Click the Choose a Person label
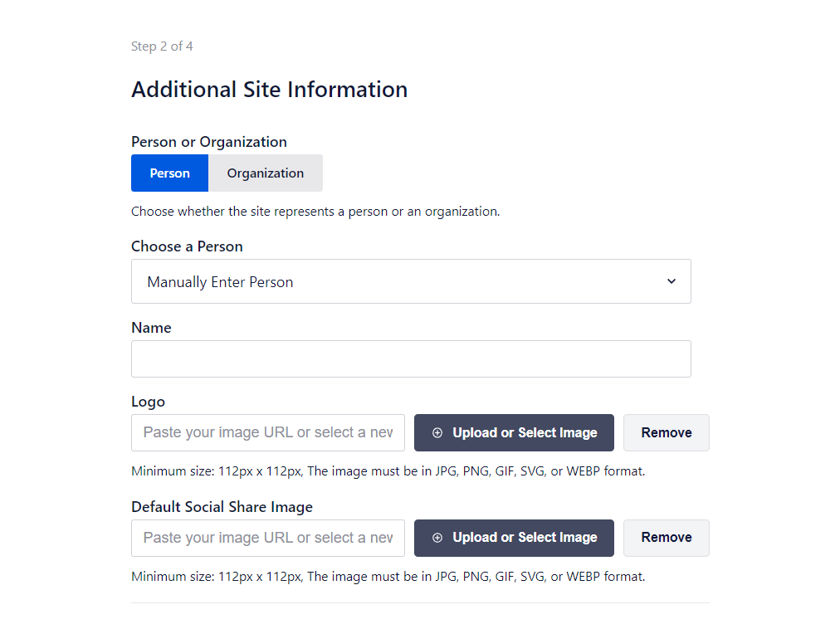Image resolution: width=840 pixels, height=629 pixels. pos(187,246)
